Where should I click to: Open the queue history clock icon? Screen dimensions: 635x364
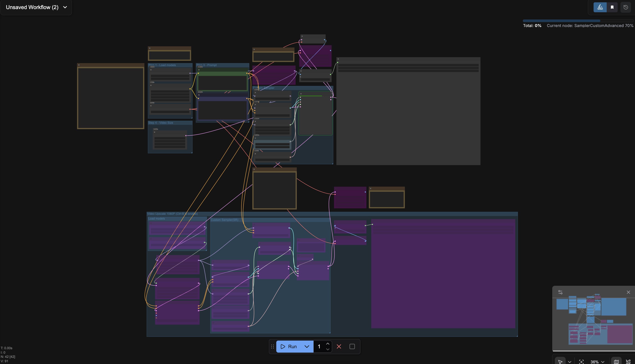[x=626, y=7]
